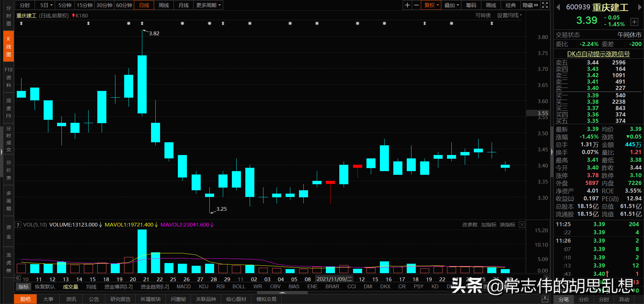Go to previous stock with left arrow
Screen dimensions: 644x304
pos(558,7)
